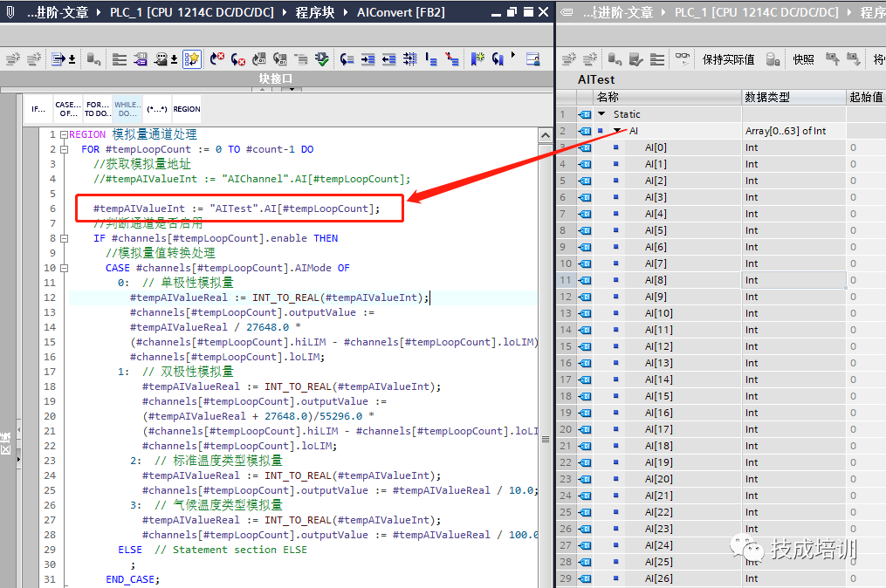
Task: Insert the comment (*...*) template
Action: point(156,109)
